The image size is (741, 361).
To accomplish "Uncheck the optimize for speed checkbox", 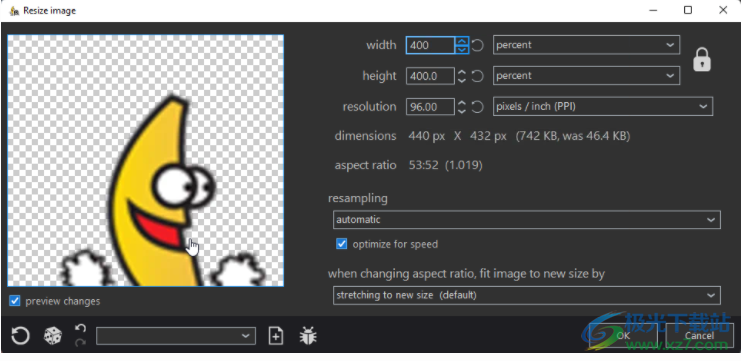I will click(x=341, y=244).
